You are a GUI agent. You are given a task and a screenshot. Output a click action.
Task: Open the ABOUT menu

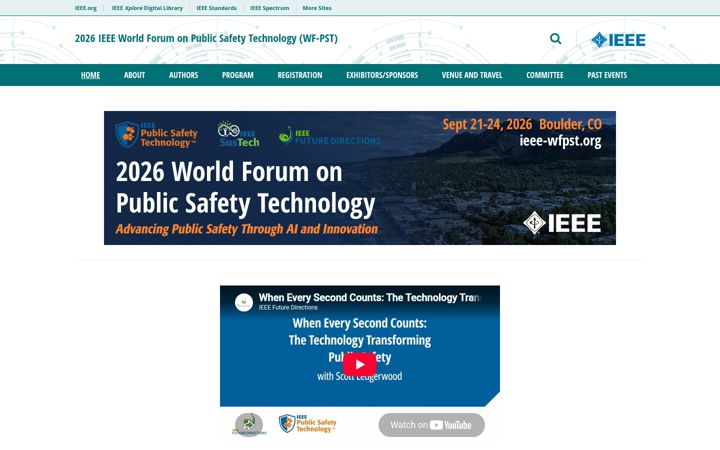tap(134, 75)
